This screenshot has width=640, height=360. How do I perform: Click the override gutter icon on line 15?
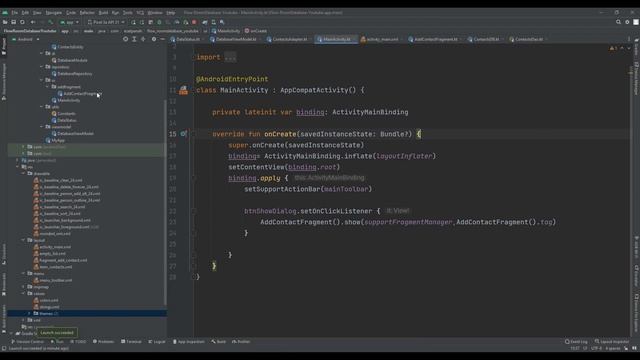tap(184, 134)
